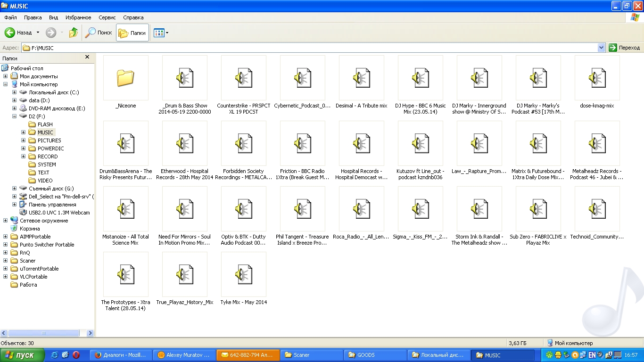Click the green forward navigation arrow
Viewport: 644px width, 362px height.
coord(51,33)
